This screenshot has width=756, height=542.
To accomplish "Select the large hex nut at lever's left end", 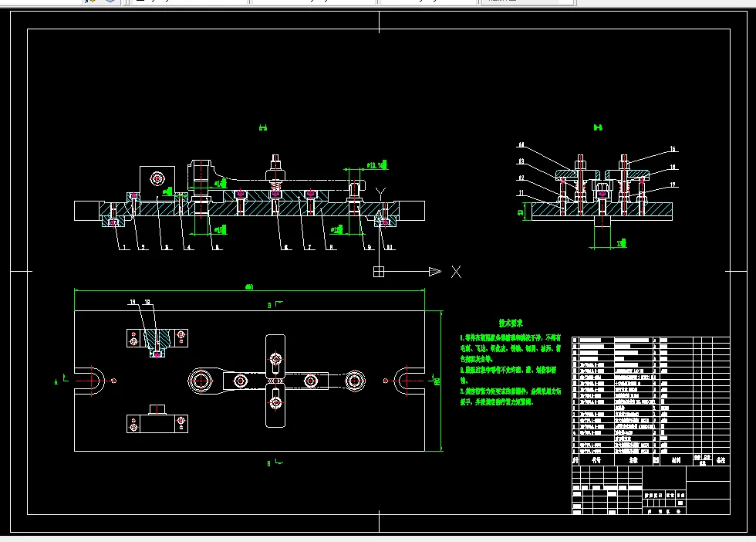I will tap(201, 381).
